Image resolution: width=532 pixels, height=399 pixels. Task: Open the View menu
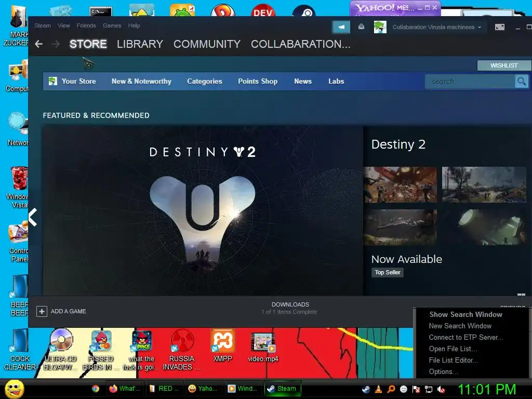pos(64,25)
